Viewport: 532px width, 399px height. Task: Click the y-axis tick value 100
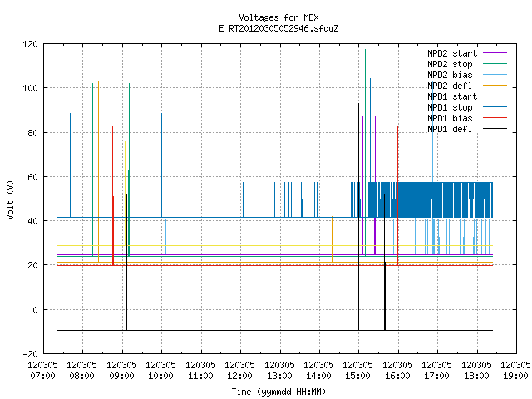coord(30,88)
